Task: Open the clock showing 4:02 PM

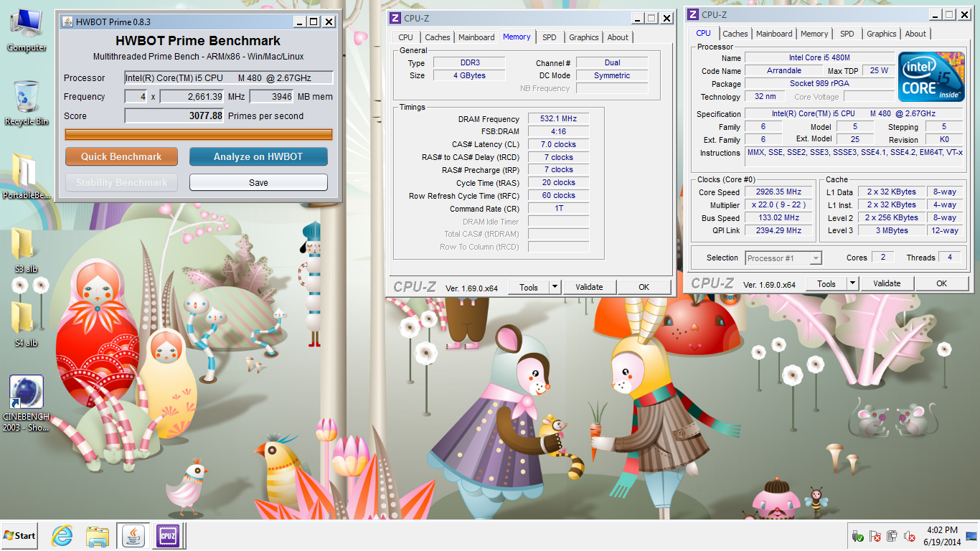Action: coord(942,536)
